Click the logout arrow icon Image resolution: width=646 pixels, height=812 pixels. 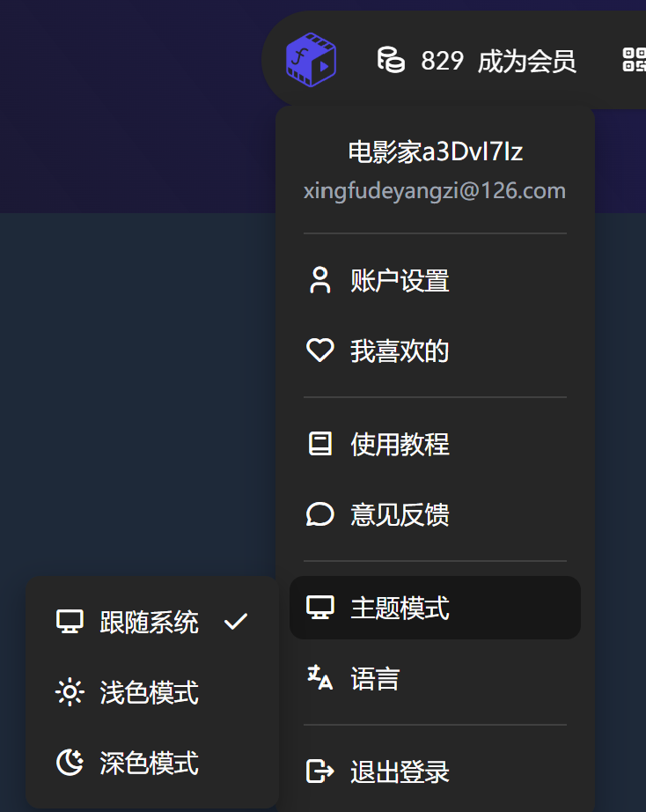(319, 771)
